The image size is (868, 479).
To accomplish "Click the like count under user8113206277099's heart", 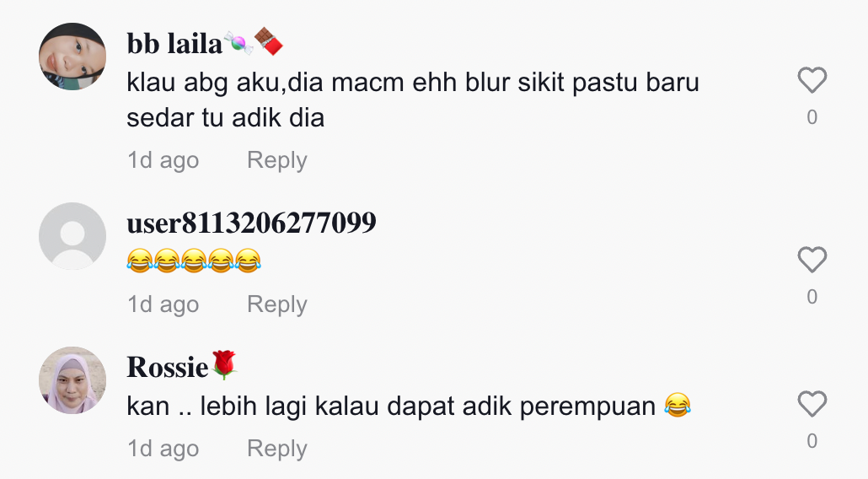I will (812, 297).
